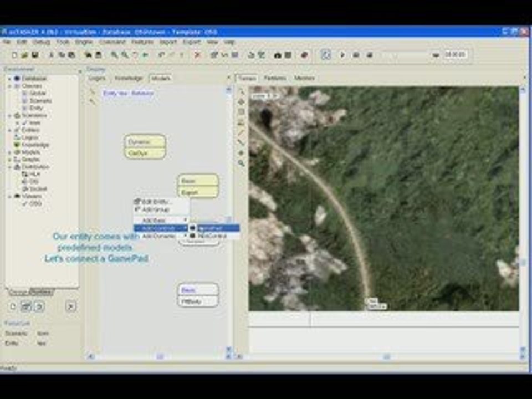Collapse the Classes tree node

coord(10,86)
